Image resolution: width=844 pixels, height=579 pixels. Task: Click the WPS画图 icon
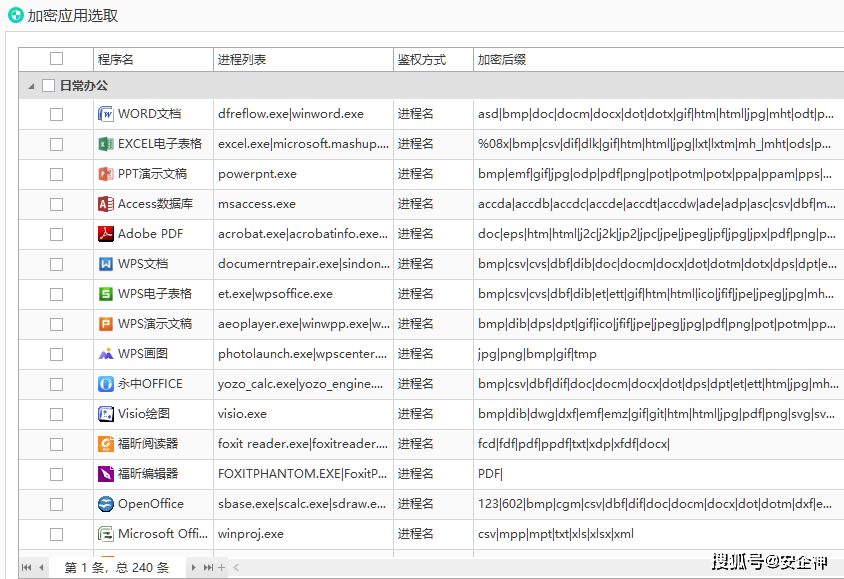click(x=106, y=354)
